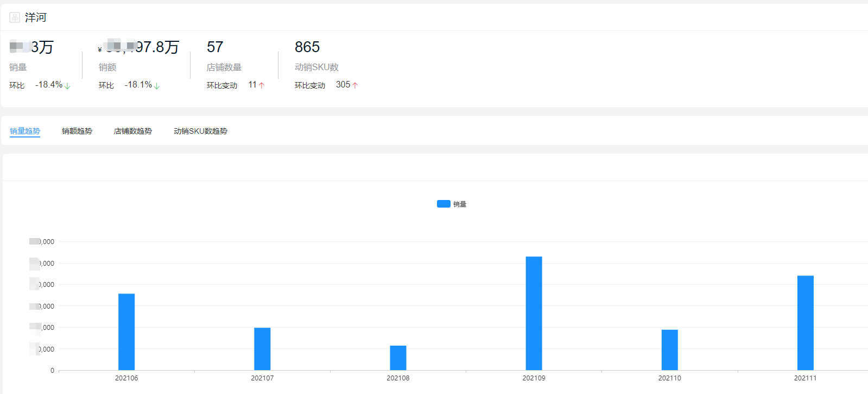Click the green down arrow next to -18.4%
Viewport: 868px width, 394px height.
tap(67, 86)
